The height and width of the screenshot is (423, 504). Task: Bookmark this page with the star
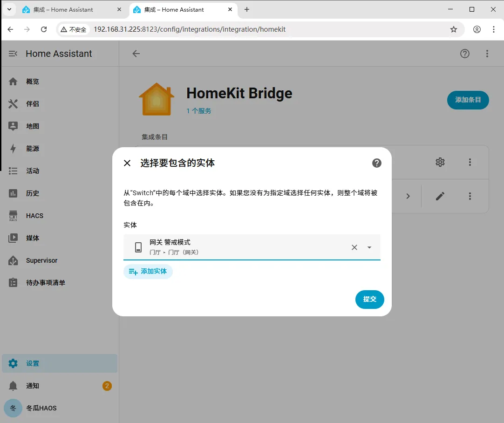[454, 29]
